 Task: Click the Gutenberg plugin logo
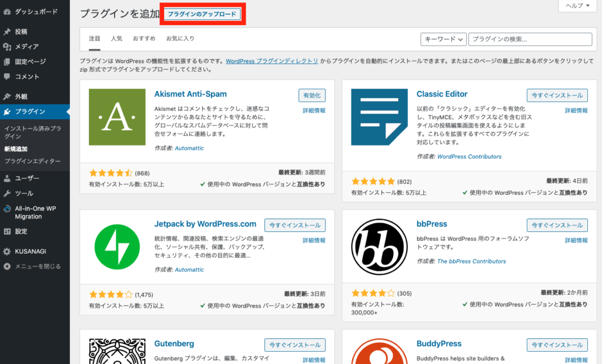[117, 351]
